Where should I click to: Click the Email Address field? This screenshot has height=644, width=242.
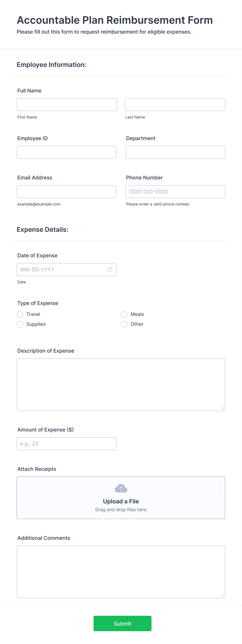coord(66,191)
